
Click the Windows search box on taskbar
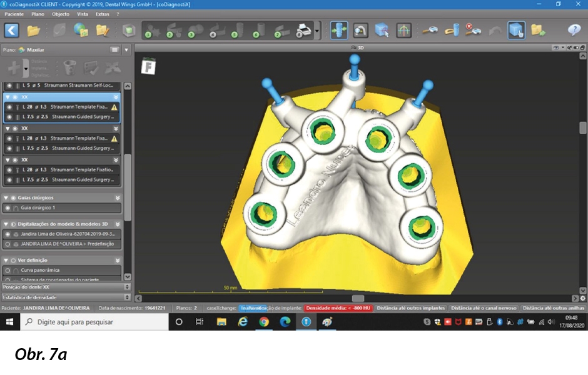point(94,322)
